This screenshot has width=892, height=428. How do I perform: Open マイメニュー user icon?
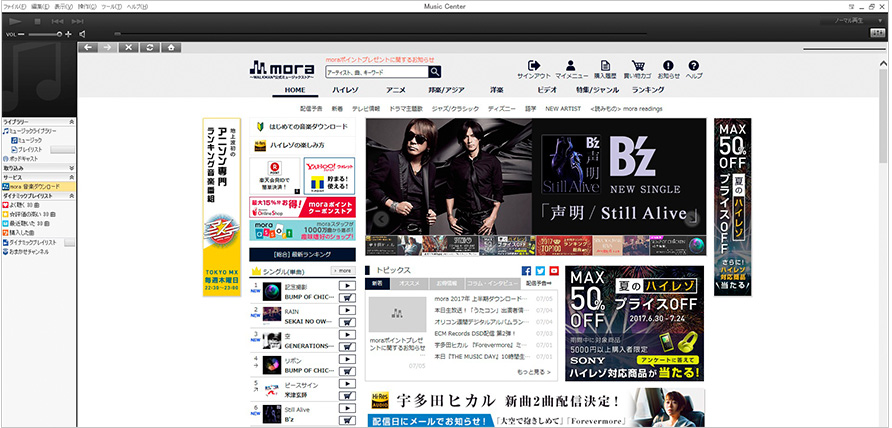[571, 67]
